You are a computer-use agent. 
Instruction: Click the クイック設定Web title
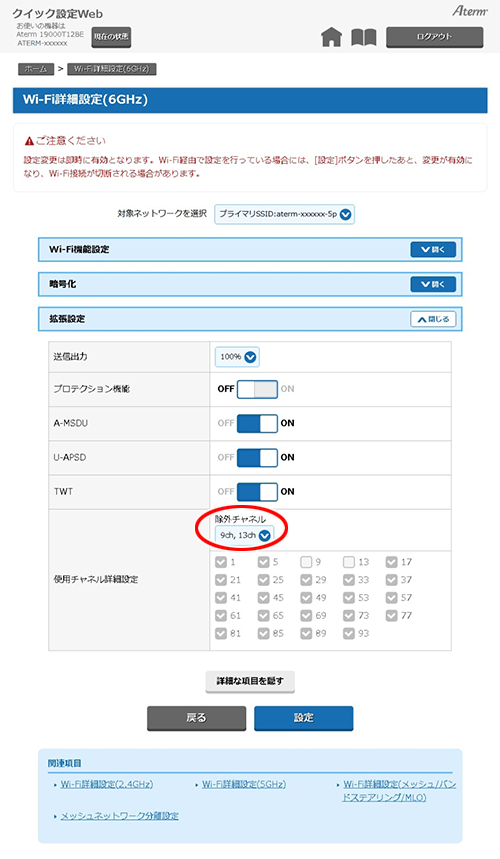click(x=58, y=14)
